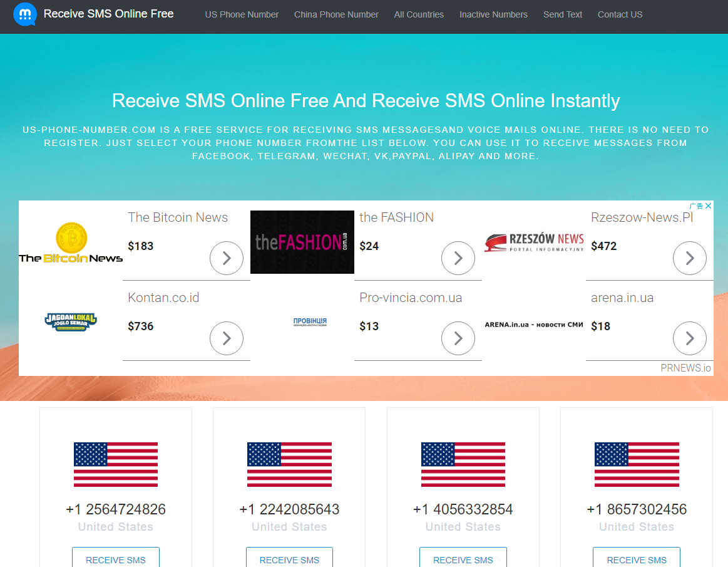
Task: Click Receive SMS under +1 8657302456
Action: click(637, 559)
